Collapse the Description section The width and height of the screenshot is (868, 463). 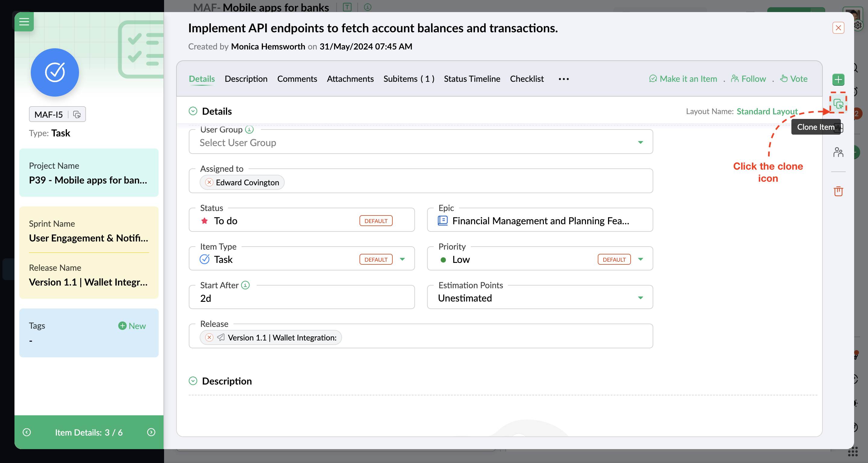pos(193,381)
